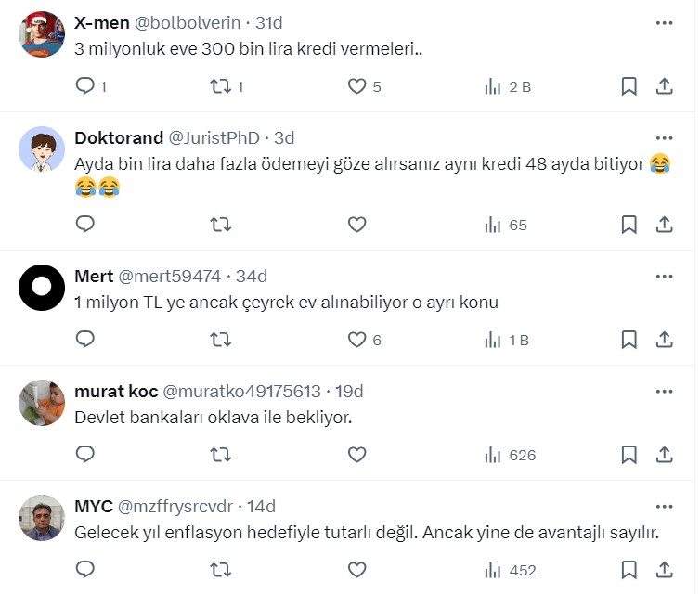
Task: Share Mert's tweet
Action: pos(665,340)
